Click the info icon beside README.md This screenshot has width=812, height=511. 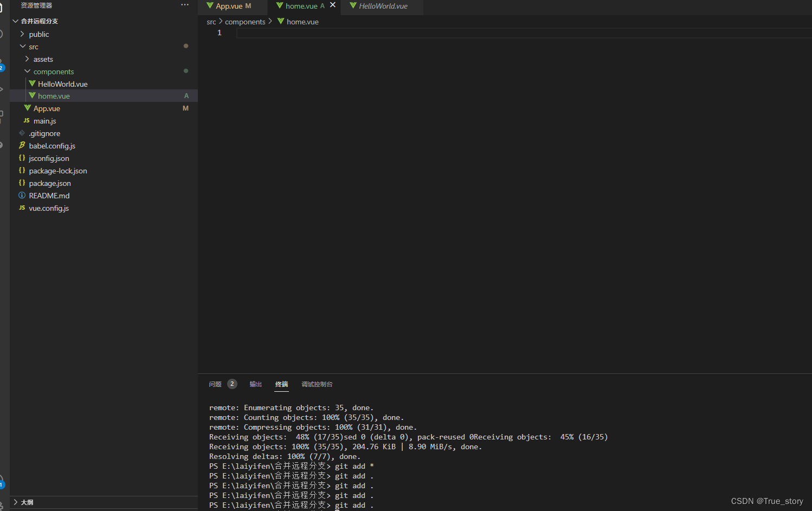[22, 195]
